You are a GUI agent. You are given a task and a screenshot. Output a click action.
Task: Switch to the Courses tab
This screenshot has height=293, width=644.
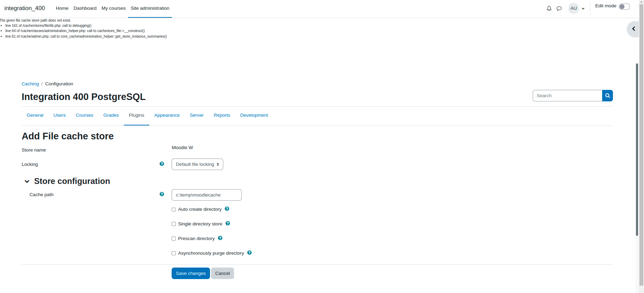click(x=84, y=115)
